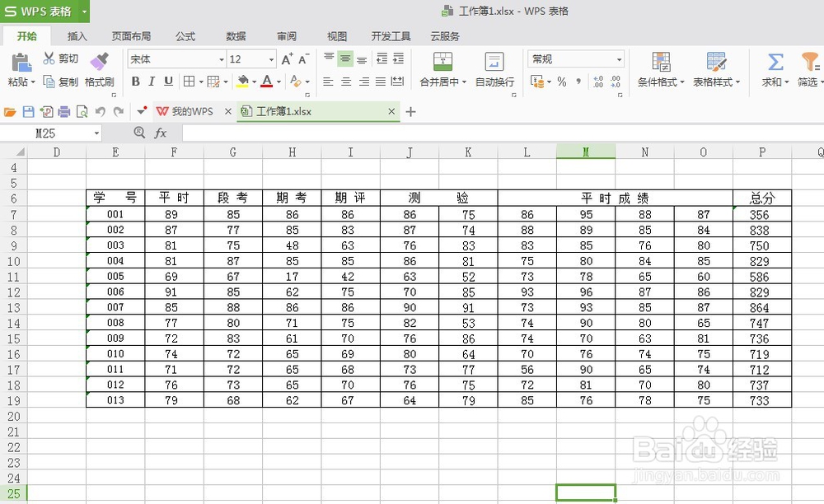This screenshot has height=504, width=824.
Task: Click the Wrap Text (自动换行) button
Action: (494, 70)
